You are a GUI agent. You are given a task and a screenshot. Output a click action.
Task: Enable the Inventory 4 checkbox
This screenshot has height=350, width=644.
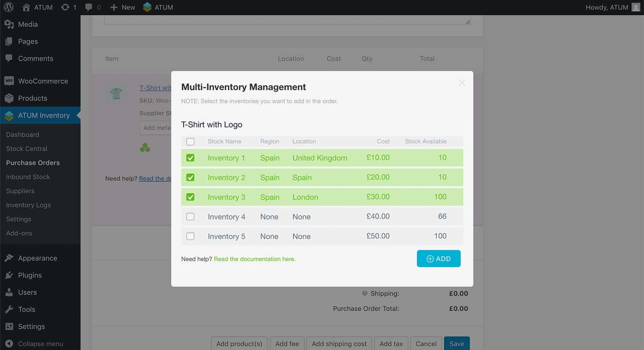coord(190,217)
